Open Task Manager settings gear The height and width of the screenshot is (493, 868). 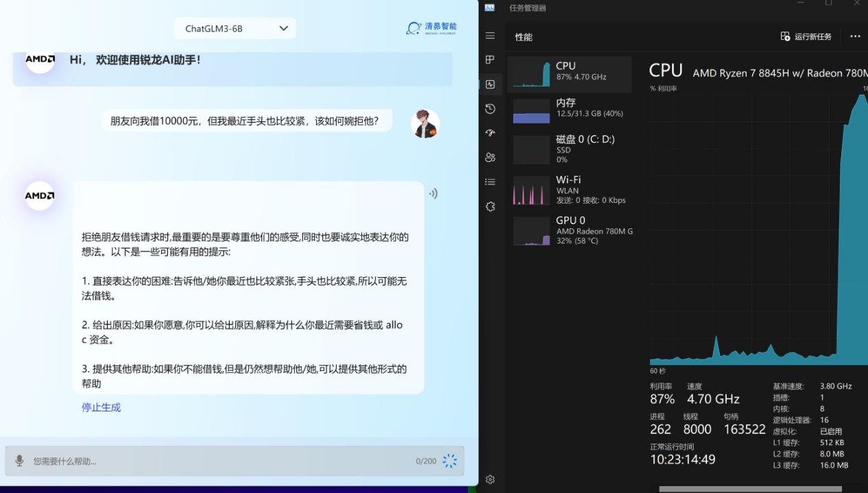(x=490, y=479)
